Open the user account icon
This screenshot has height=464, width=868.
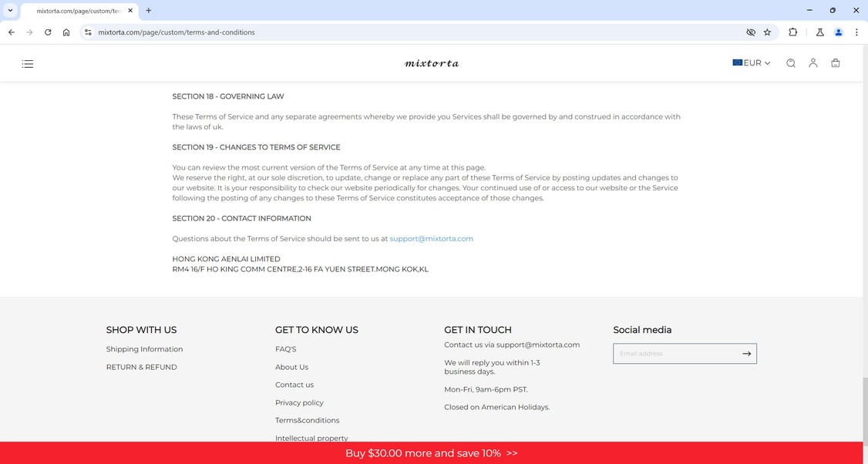pos(812,63)
